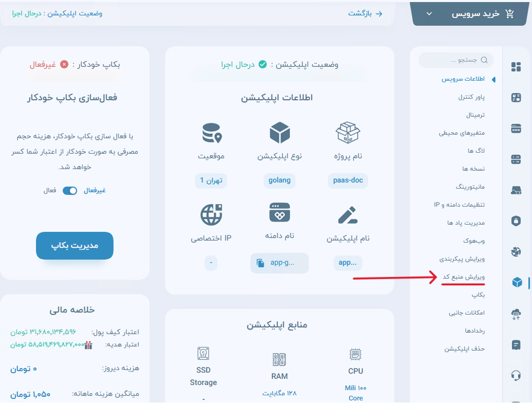Open the ترمینال menu item
Screen dimensions: 532x403
471,115
